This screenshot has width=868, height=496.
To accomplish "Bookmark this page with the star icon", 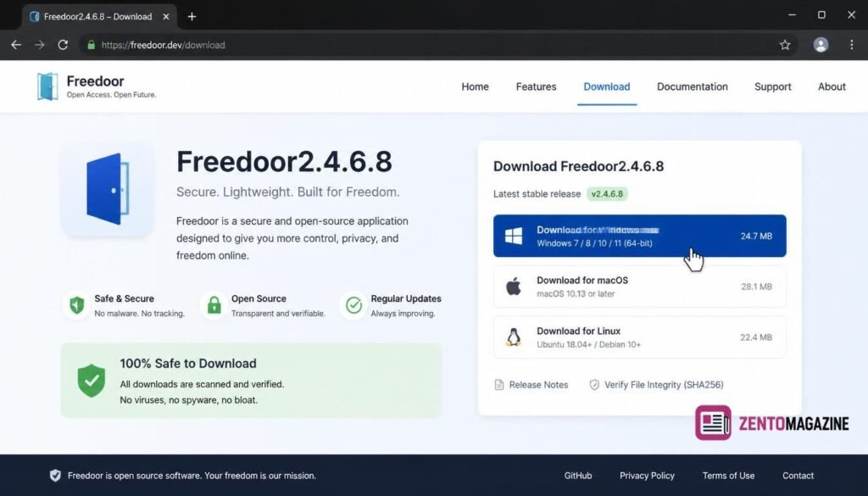I will [x=785, y=45].
